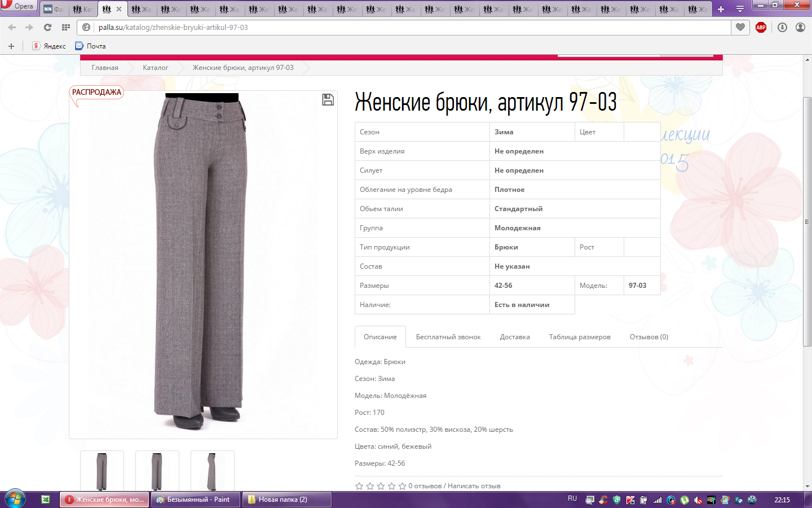Open Speed Dial grid icon
812x508 pixels.
click(x=66, y=27)
